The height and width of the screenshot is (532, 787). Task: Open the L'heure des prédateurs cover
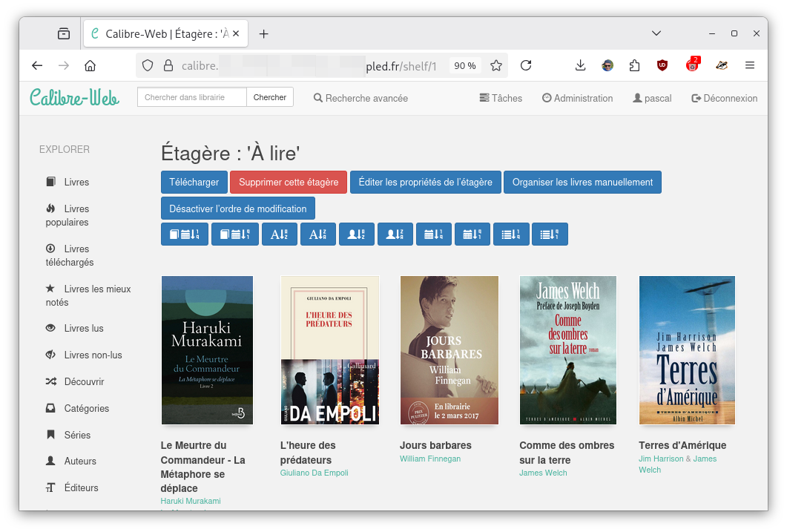pos(330,350)
